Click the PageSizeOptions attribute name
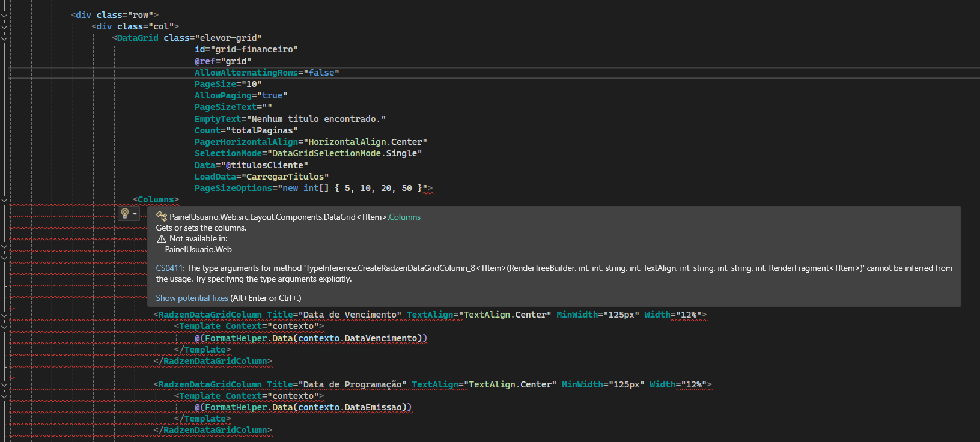Screen dimensions: 980x442 [x=233, y=188]
